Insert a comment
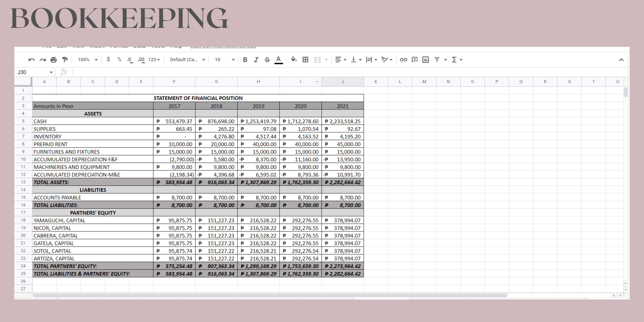Viewport: 644px width, 322px height. (415, 60)
